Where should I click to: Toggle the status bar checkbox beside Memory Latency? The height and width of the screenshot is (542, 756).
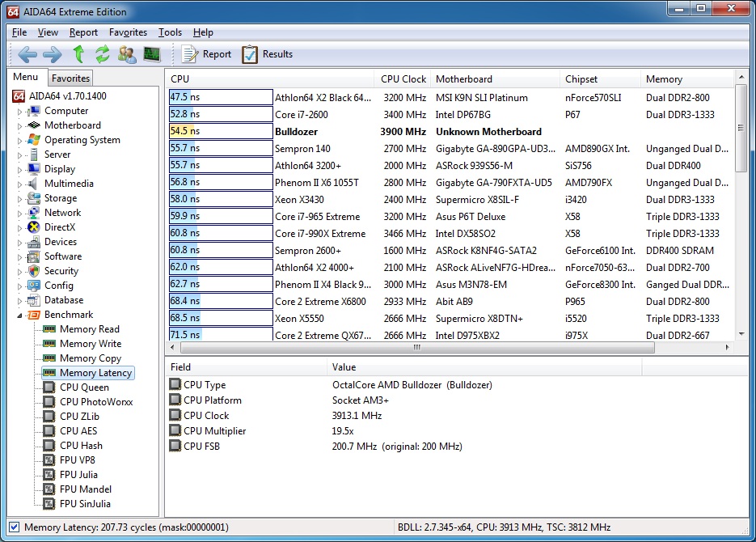(x=15, y=527)
